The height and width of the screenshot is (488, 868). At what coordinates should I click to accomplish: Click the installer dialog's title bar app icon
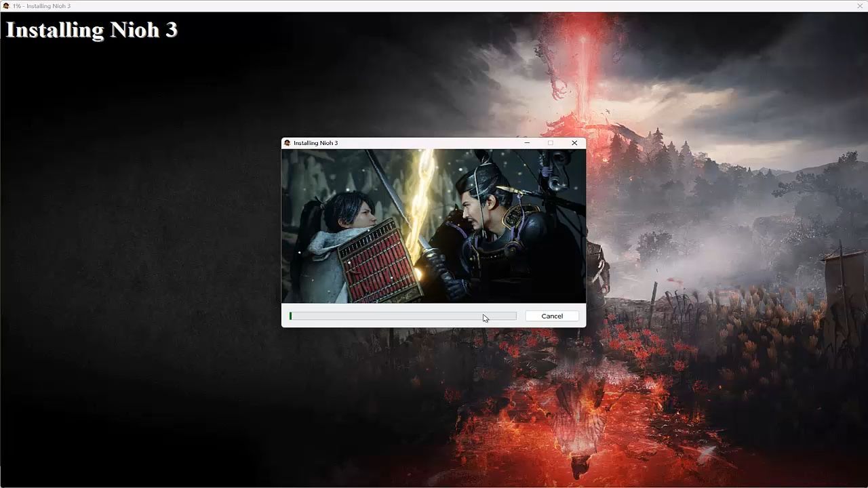tap(288, 143)
